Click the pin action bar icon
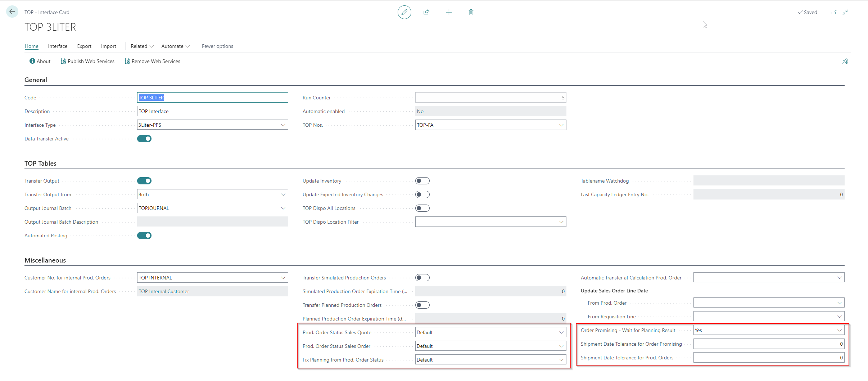The width and height of the screenshot is (868, 381). pyautogui.click(x=845, y=61)
